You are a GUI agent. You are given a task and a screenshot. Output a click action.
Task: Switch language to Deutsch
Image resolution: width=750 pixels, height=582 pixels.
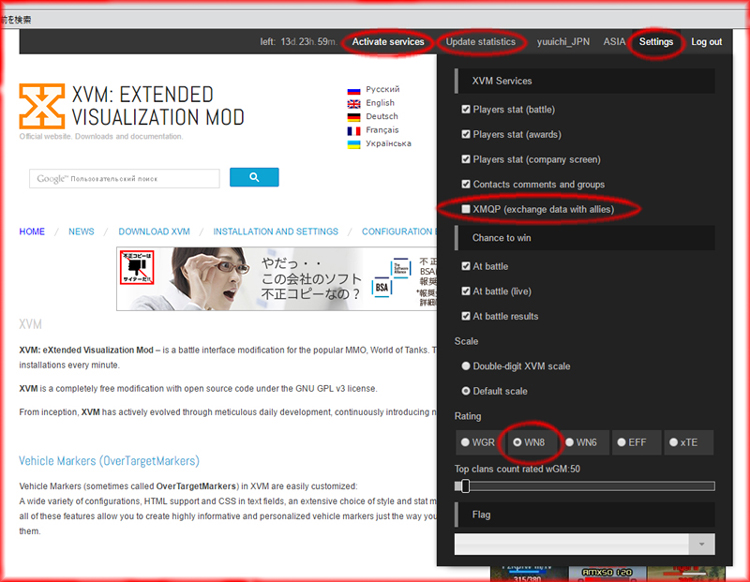click(382, 116)
